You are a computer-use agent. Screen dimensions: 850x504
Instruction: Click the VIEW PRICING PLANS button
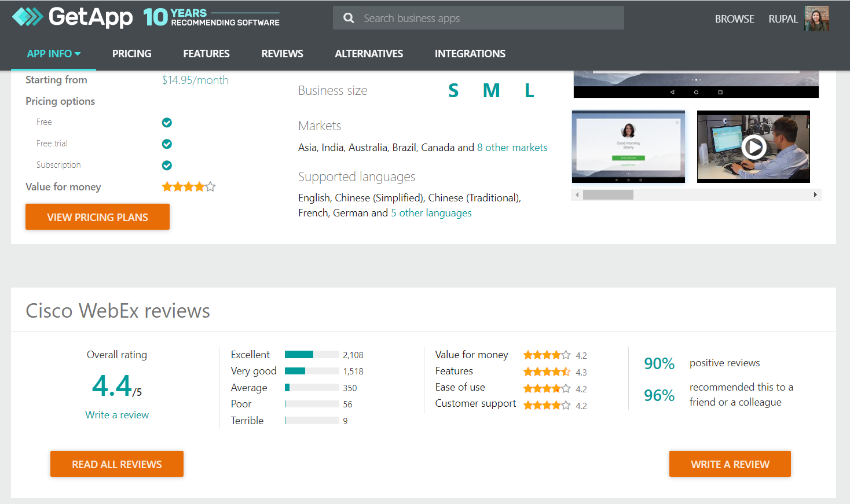tap(97, 217)
